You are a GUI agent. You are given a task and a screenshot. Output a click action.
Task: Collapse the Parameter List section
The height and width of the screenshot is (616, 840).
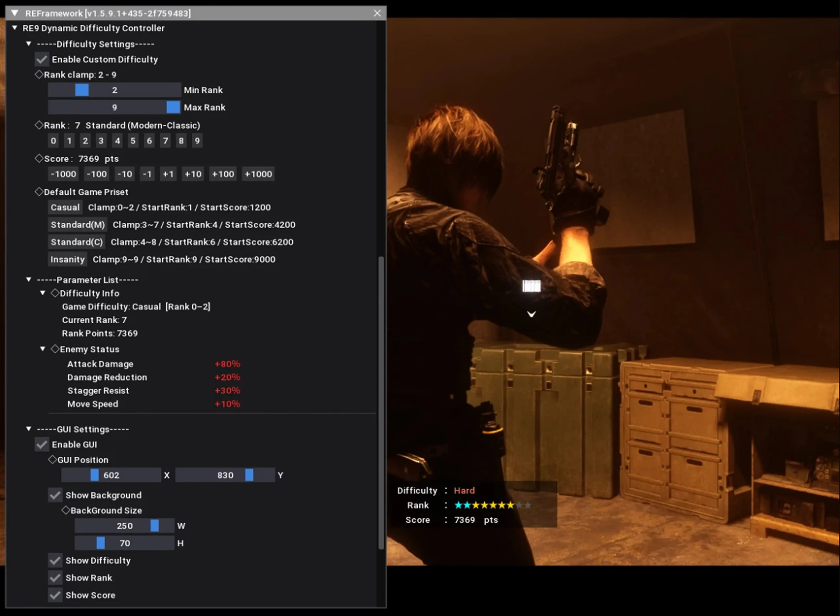28,280
